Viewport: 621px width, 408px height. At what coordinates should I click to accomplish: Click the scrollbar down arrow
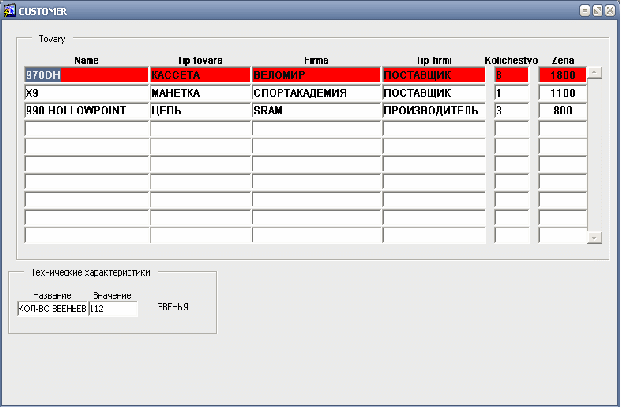click(x=594, y=238)
